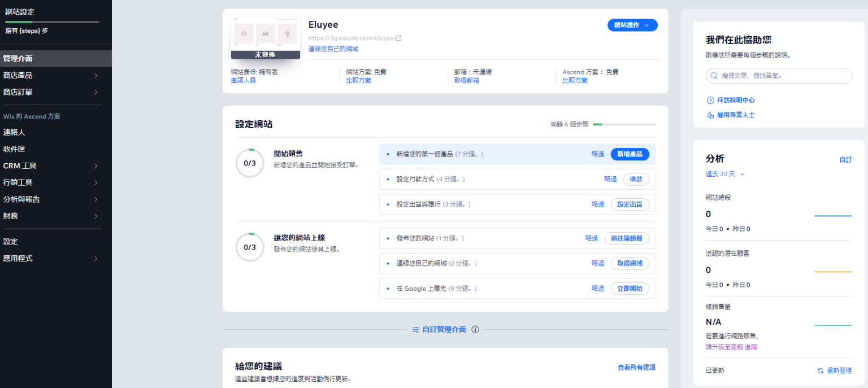
Task: Click the info icon after 自訂管理介面
Action: coord(475,329)
